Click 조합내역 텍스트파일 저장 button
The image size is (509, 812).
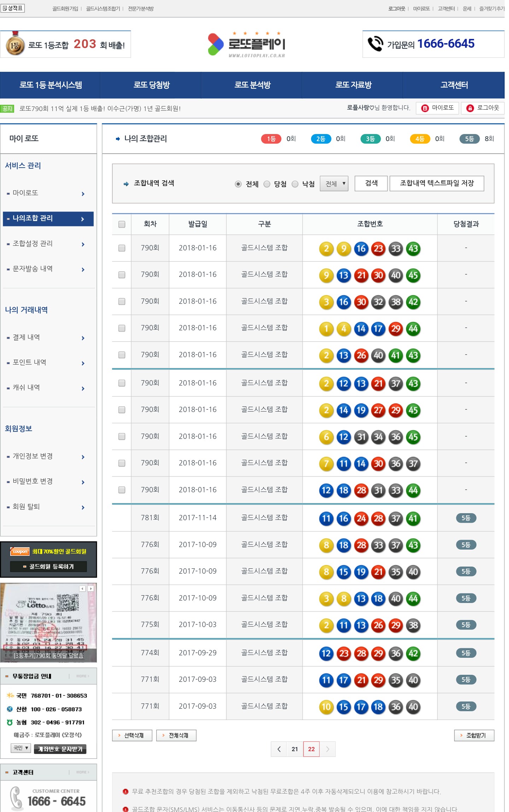pyautogui.click(x=437, y=183)
